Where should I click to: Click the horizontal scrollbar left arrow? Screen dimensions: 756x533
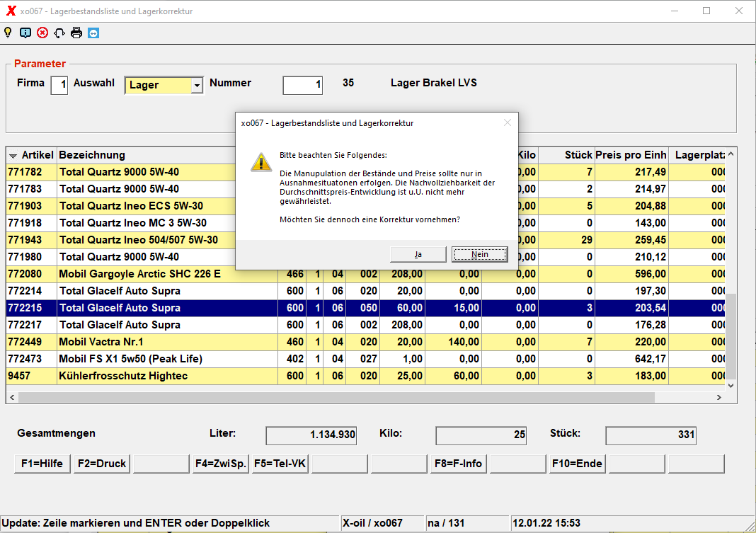(12, 398)
